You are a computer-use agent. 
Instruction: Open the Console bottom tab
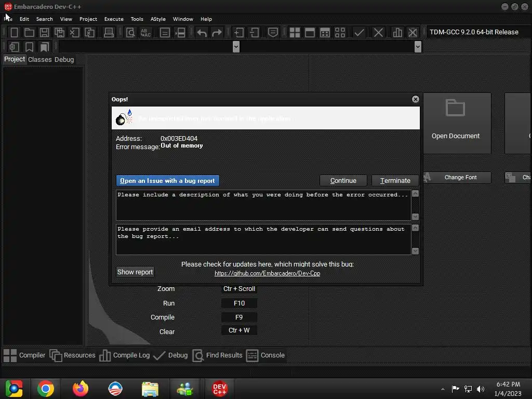pos(265,355)
